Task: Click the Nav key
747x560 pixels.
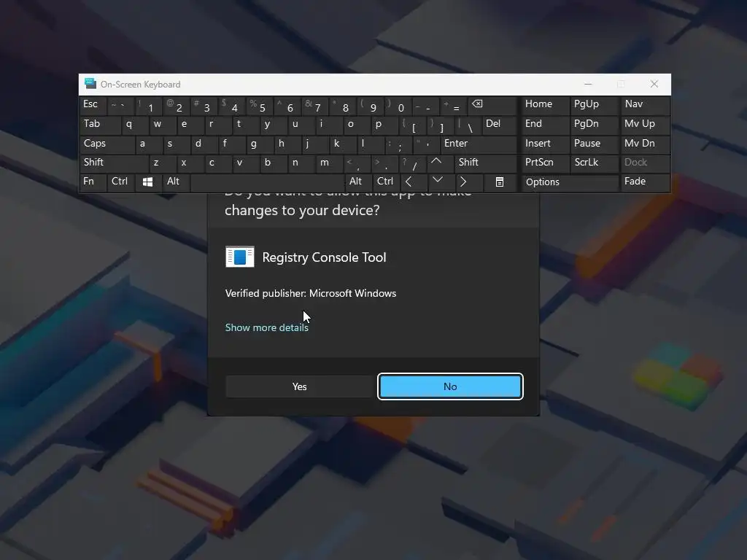Action: [x=645, y=106]
